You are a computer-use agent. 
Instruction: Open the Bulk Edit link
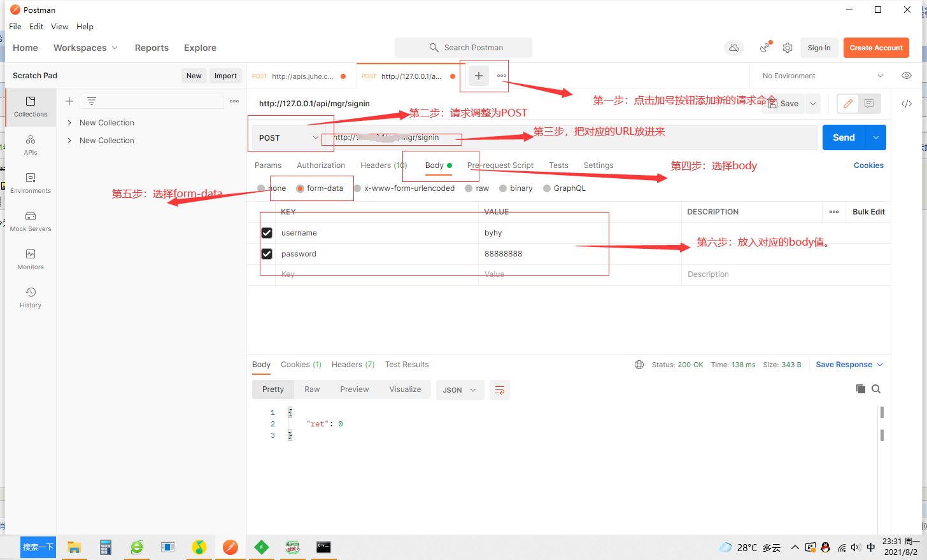868,212
